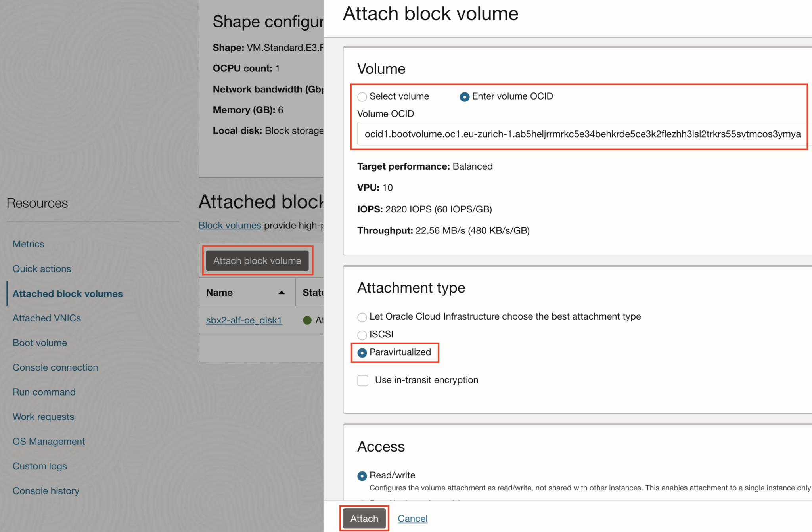Select Read/write access option
Image resolution: width=812 pixels, height=532 pixels.
click(x=362, y=476)
